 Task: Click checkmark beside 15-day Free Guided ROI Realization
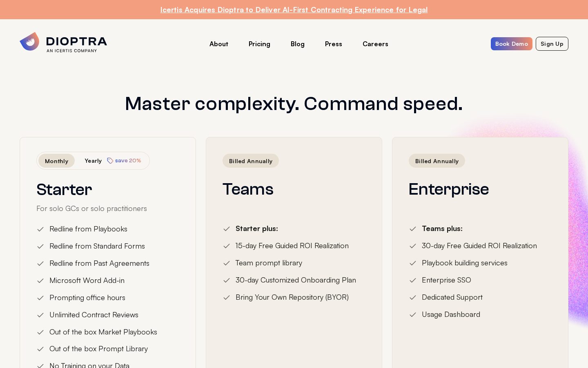pos(227,246)
